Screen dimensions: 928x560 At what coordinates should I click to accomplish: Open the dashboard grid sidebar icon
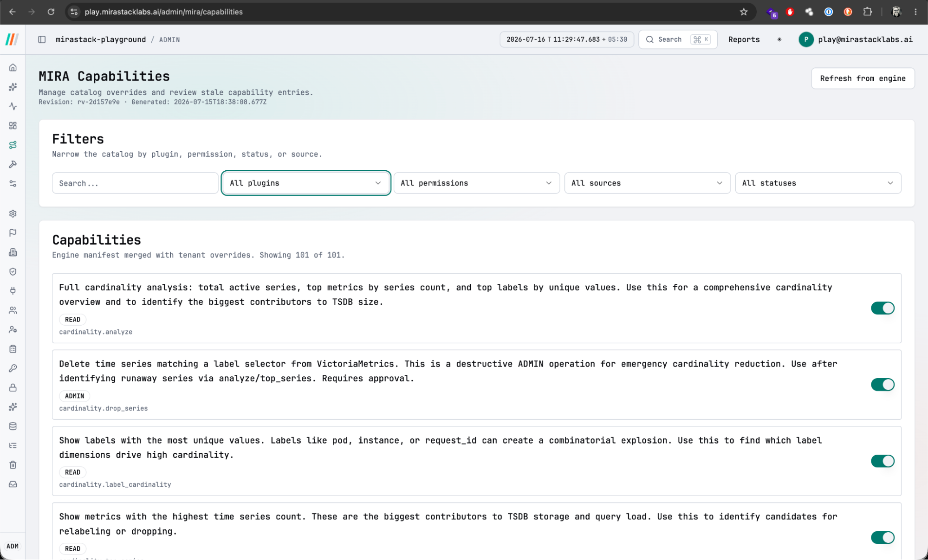pyautogui.click(x=13, y=126)
